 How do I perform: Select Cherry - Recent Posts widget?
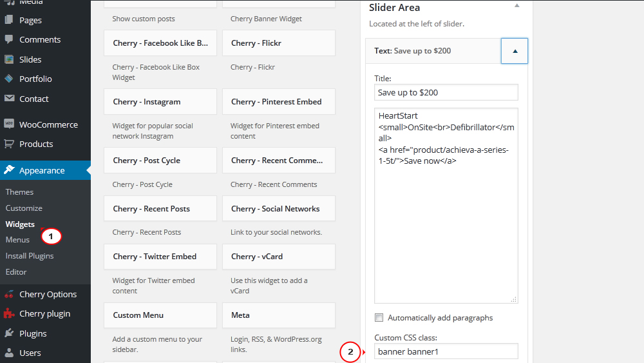[160, 208]
